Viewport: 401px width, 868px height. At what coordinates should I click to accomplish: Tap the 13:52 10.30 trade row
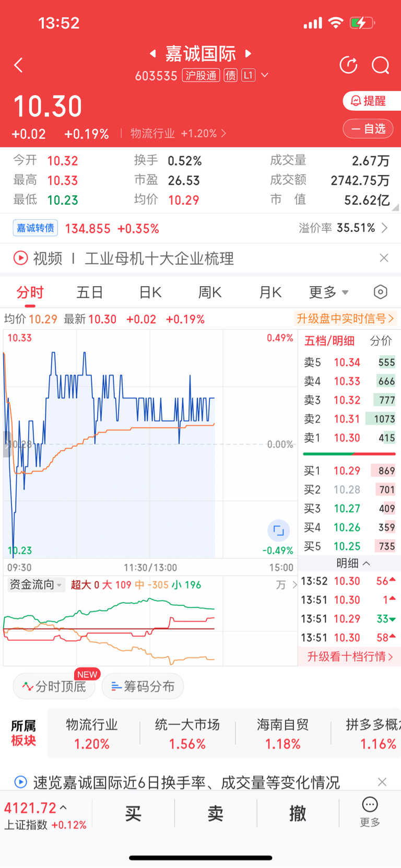pyautogui.click(x=348, y=581)
